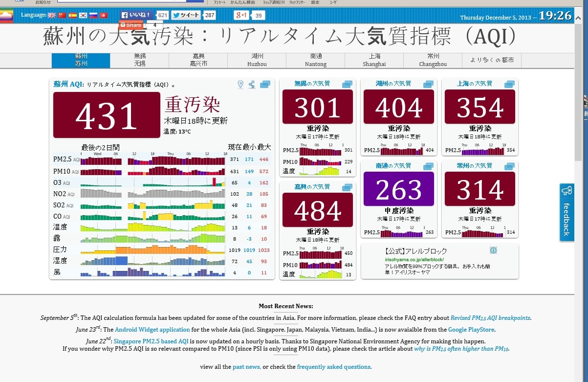Open the blue feedback side tab

click(x=566, y=212)
